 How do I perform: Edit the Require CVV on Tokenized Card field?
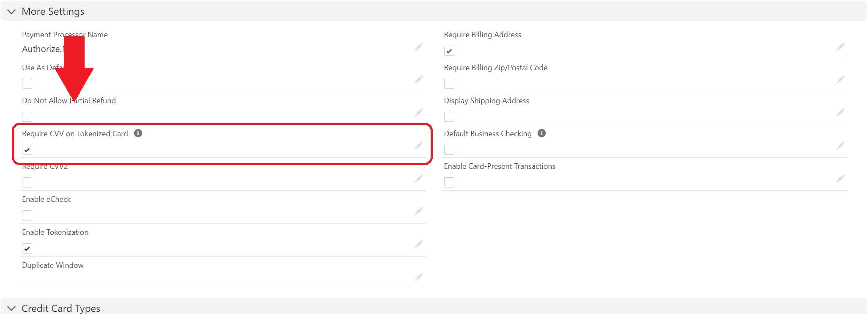419,146
